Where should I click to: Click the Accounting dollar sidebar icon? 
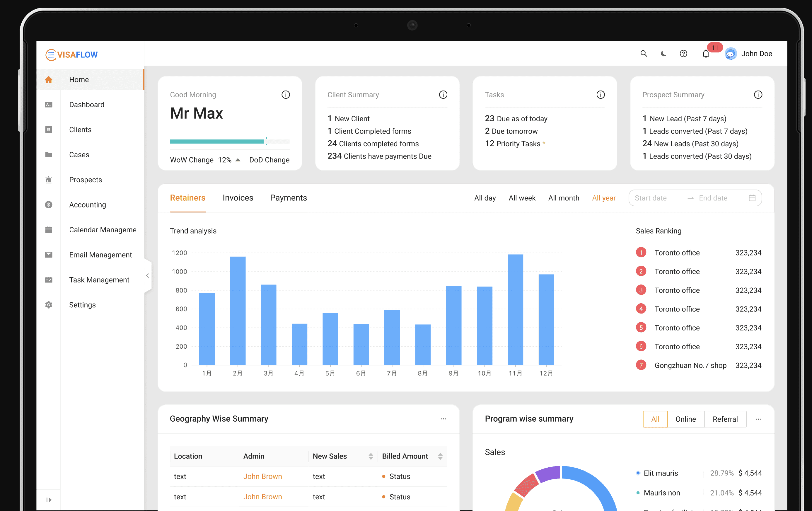pyautogui.click(x=49, y=205)
